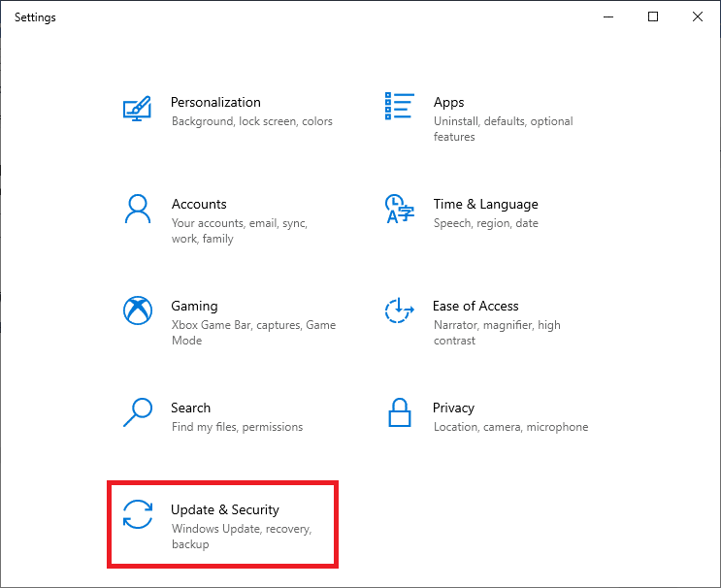Select the Accounts person icon
The width and height of the screenshot is (721, 588).
click(x=138, y=209)
